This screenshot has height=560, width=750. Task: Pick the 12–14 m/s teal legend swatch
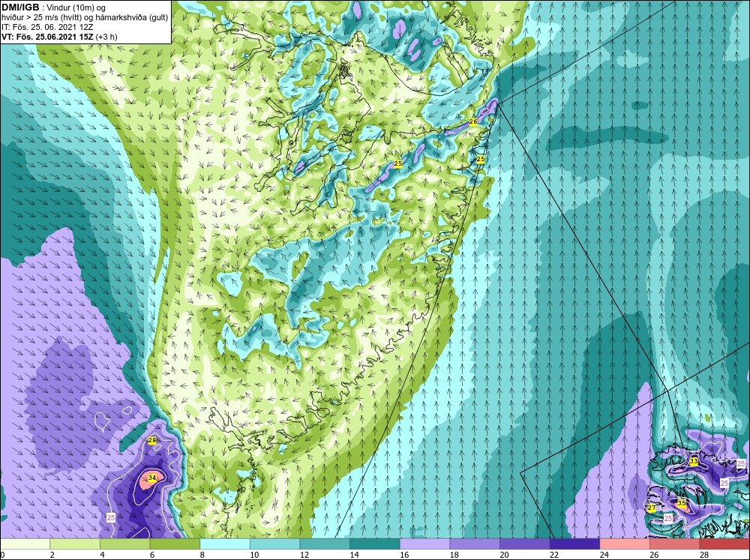tap(325, 544)
